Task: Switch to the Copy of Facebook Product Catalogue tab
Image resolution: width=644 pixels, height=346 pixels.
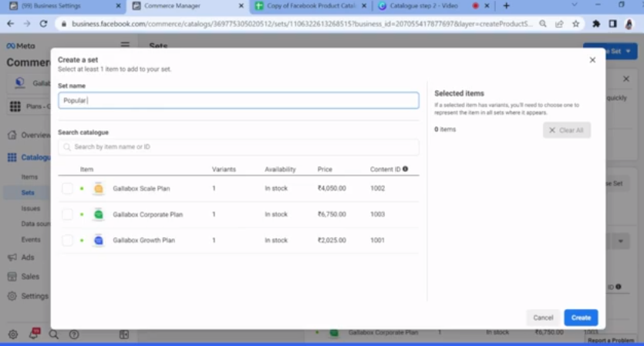Action: (x=311, y=5)
